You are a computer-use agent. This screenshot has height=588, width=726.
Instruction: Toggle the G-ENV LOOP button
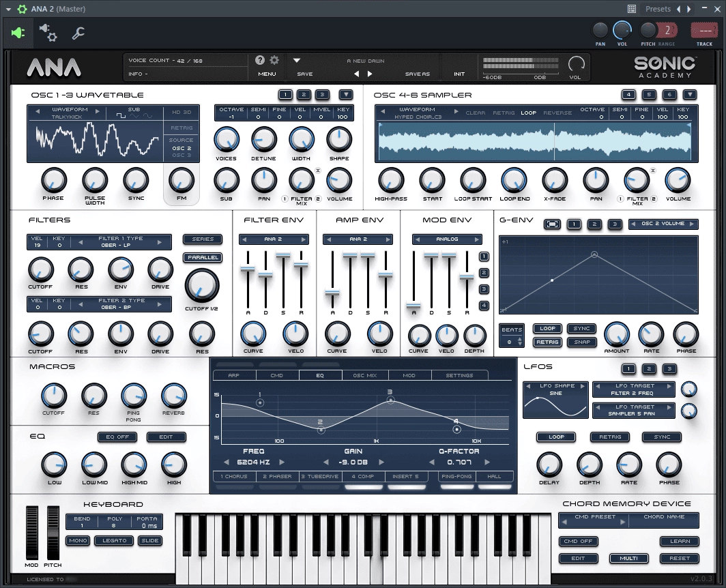(547, 328)
